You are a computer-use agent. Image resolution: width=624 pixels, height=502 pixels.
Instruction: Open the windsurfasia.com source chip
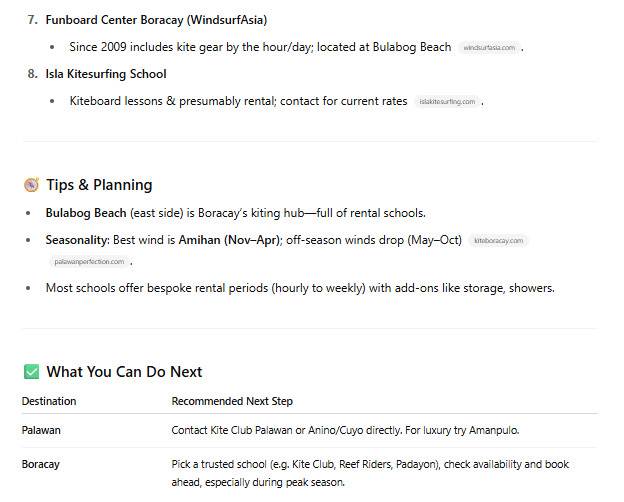point(489,48)
